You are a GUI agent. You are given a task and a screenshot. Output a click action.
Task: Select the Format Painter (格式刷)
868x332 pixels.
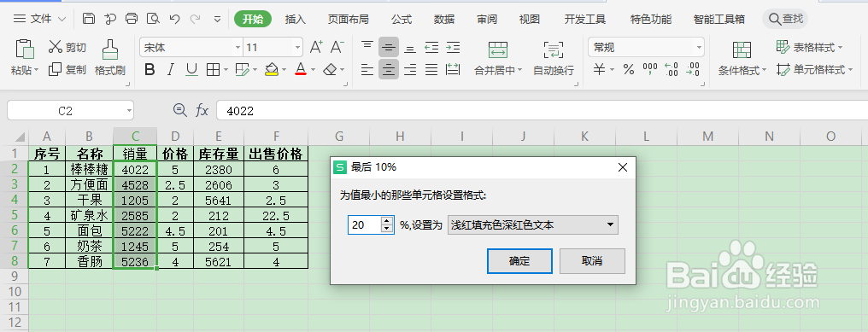coord(110,58)
